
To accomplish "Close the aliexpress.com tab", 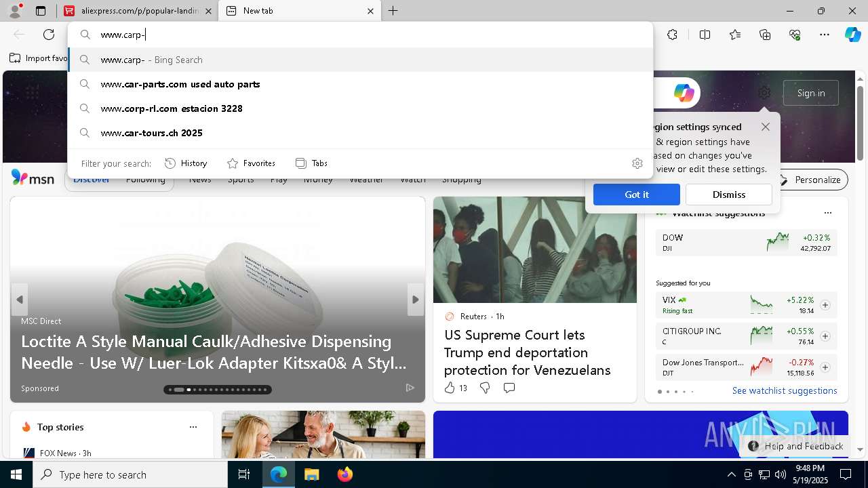I will 208,11.
